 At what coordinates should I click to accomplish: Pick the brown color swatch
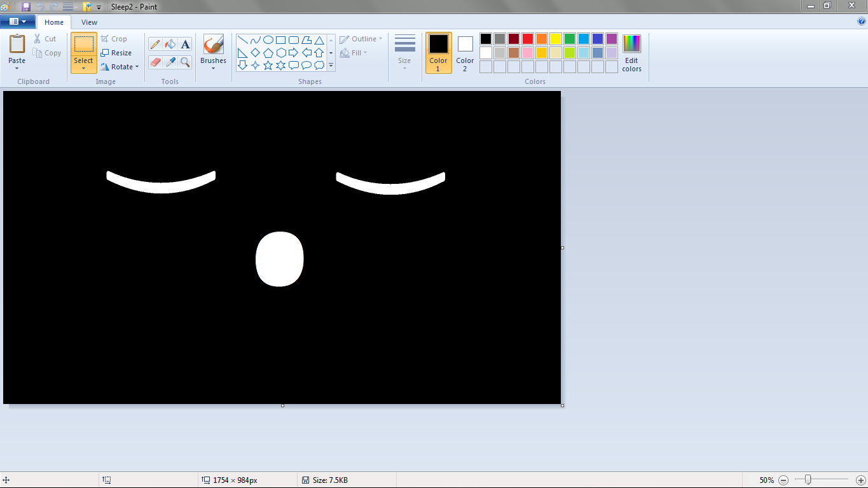(514, 53)
